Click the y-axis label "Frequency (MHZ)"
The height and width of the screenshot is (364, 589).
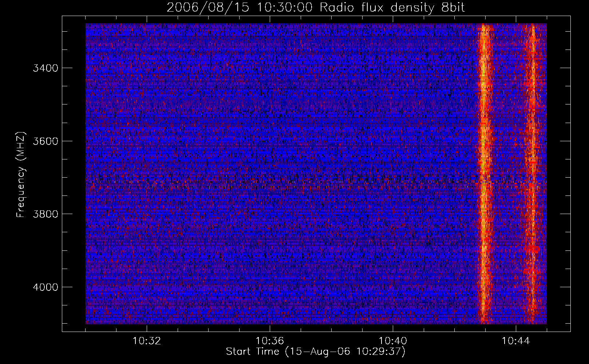click(x=21, y=175)
